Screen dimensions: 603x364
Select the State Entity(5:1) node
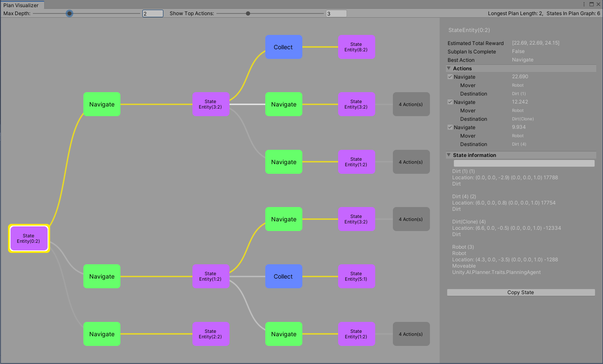pos(356,276)
